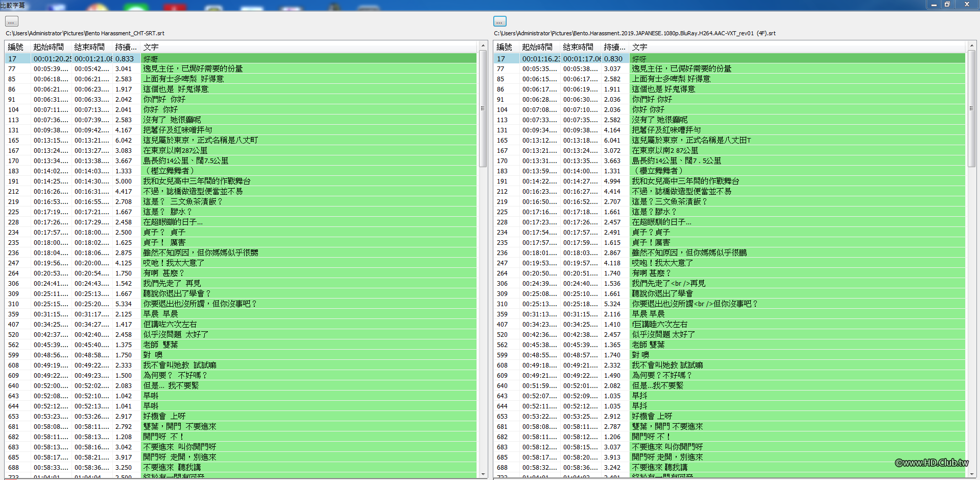Select right row 170 '島長約14公里、闊7．5公里'
The width and height of the screenshot is (980, 480).
click(x=729, y=161)
